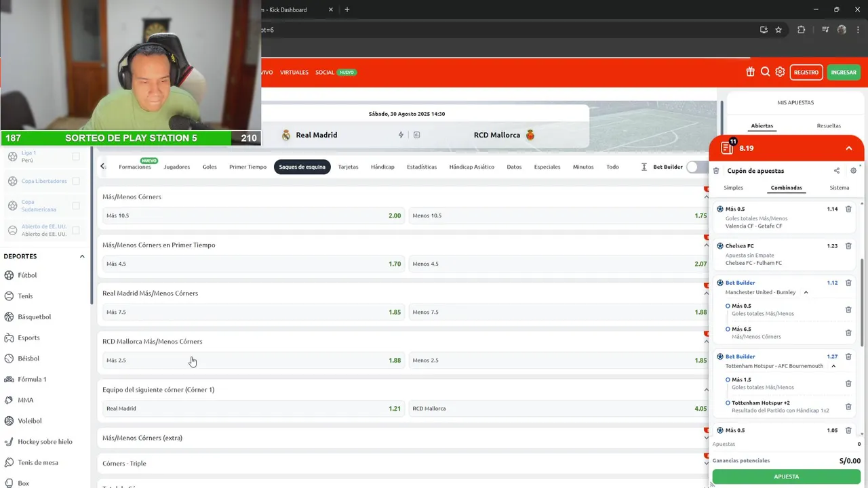The image size is (868, 488).
Task: Select Menos 4.5 first-half corners odds
Action: [559, 264]
